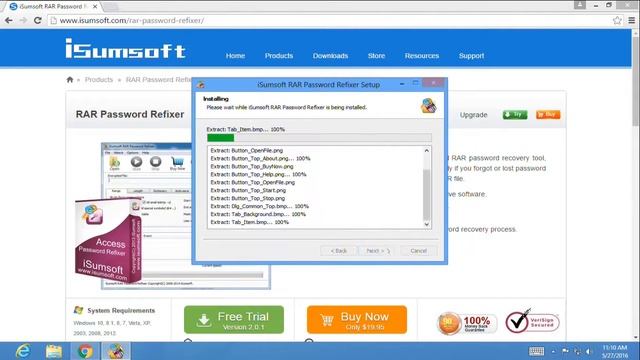
Task: Click the extract log scroll up arrow
Action: click(427, 151)
